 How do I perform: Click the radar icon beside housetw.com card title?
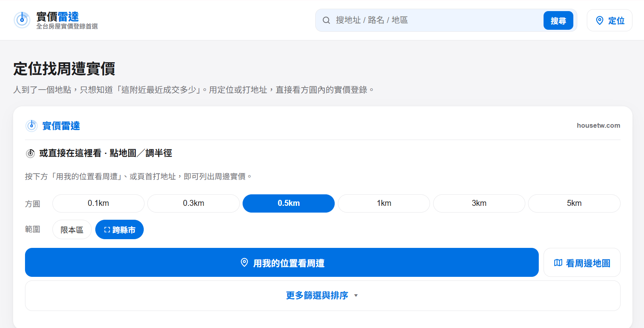point(31,126)
